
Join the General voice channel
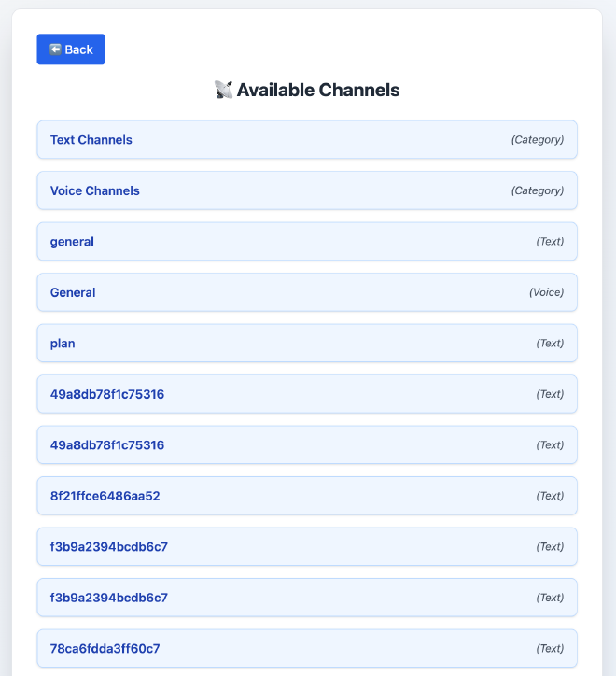[73, 292]
